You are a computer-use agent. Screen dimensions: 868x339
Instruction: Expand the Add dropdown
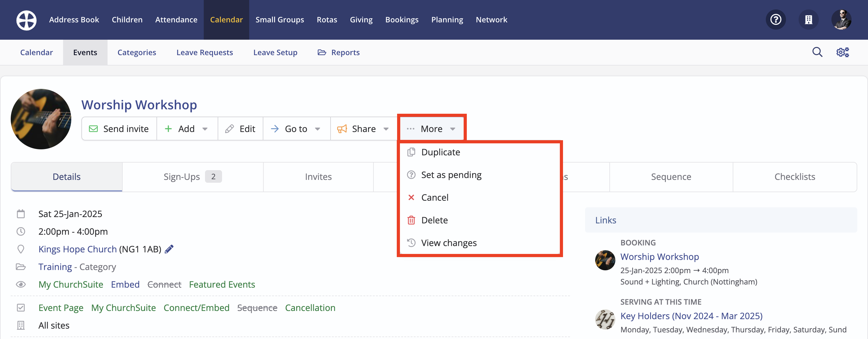(x=187, y=129)
